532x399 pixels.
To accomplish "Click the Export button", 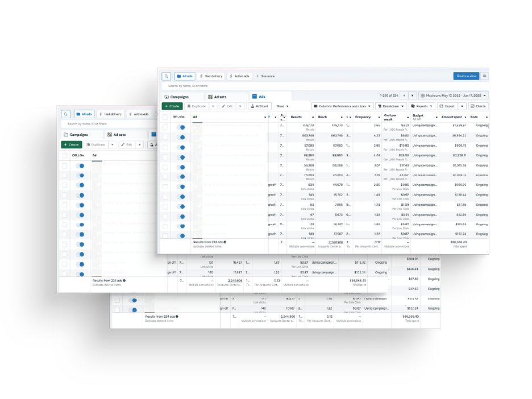I will (447, 106).
